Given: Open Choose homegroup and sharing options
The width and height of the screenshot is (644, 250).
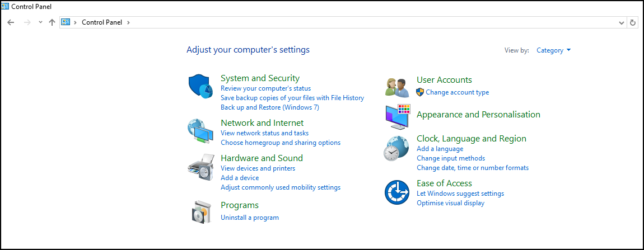Looking at the screenshot, I should (281, 143).
